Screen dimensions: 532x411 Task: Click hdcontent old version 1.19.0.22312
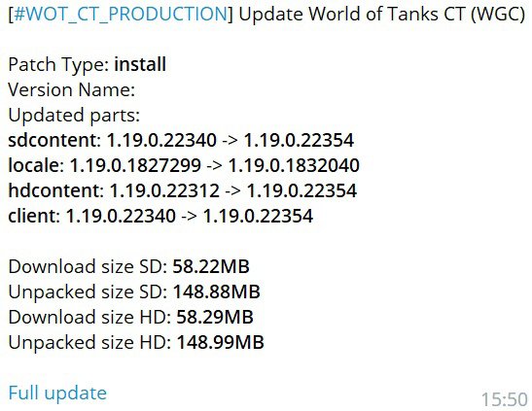tap(165, 190)
